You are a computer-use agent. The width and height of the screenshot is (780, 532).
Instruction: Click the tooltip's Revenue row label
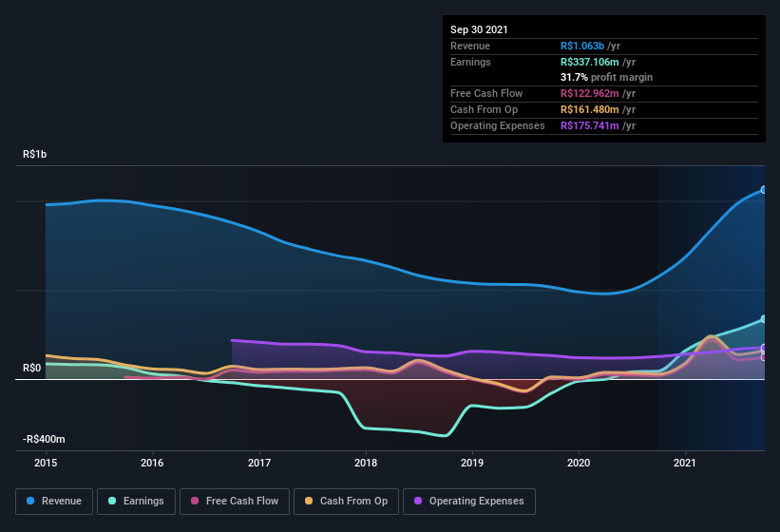point(470,46)
